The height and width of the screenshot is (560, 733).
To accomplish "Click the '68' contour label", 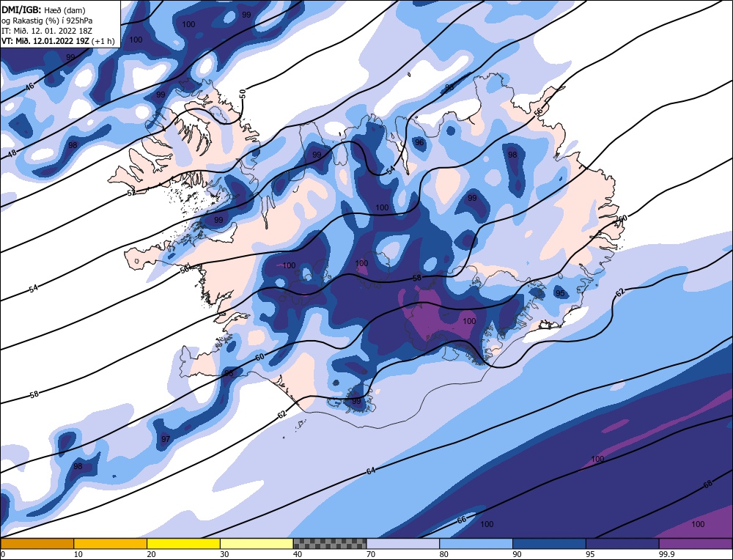I will pyautogui.click(x=708, y=485).
